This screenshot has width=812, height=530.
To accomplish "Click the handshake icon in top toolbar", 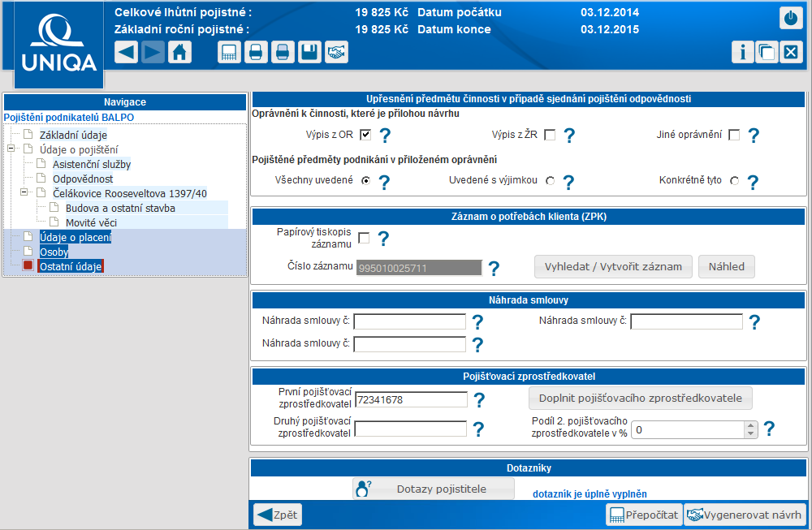I will [x=336, y=52].
